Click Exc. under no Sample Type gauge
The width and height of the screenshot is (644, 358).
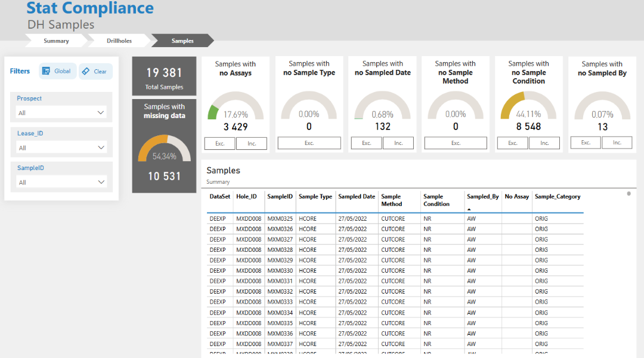[309, 143]
